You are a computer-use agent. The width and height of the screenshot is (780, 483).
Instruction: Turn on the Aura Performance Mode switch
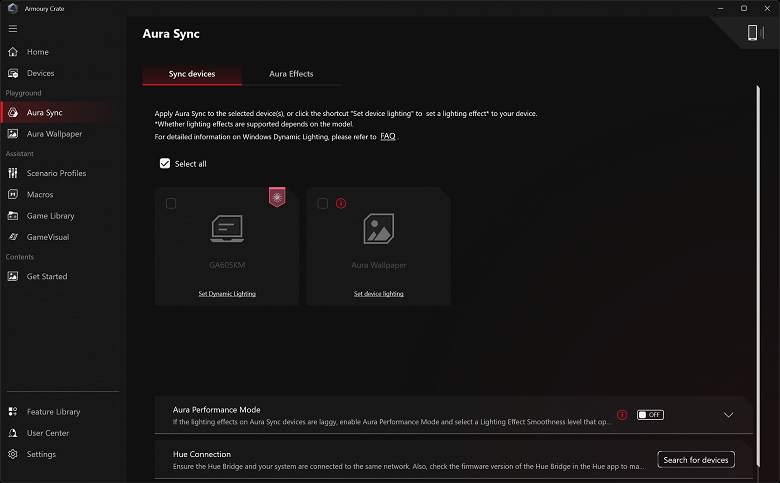650,414
